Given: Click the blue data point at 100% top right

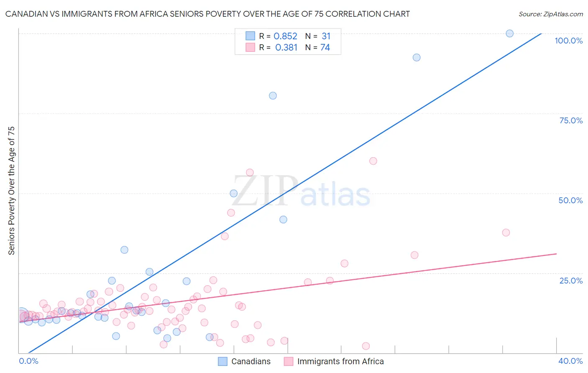Looking at the screenshot, I should (x=509, y=33).
